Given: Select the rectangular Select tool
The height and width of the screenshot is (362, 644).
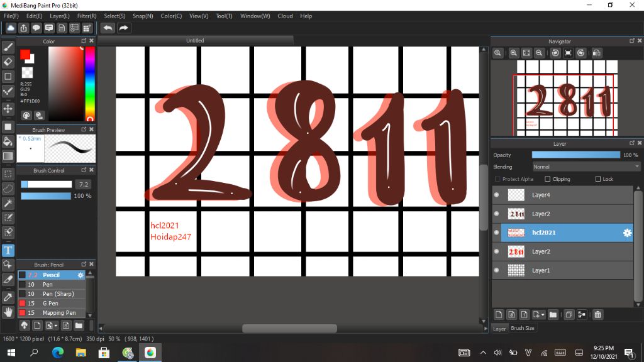Looking at the screenshot, I should click(8, 173).
